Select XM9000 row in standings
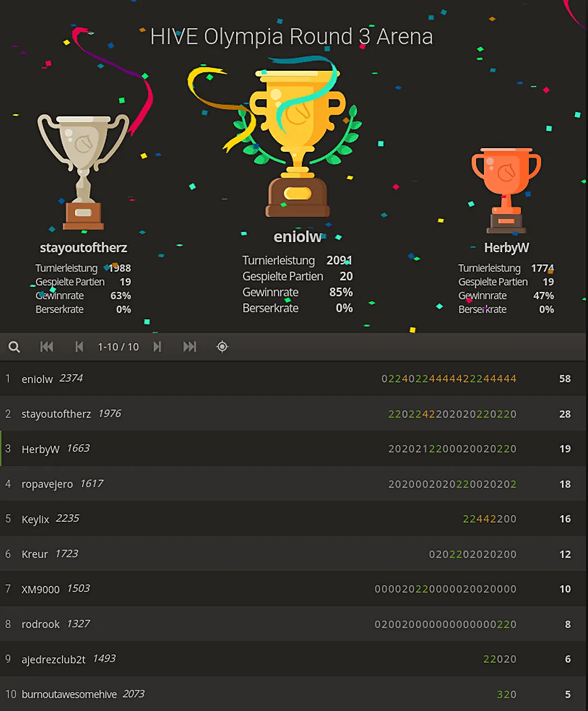The height and width of the screenshot is (711, 588). (x=294, y=589)
